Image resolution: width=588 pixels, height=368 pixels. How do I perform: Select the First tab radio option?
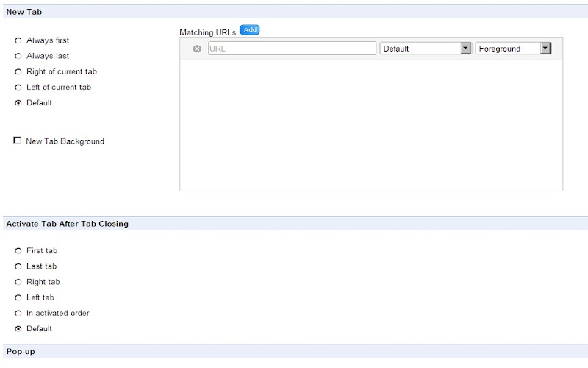[18, 250]
